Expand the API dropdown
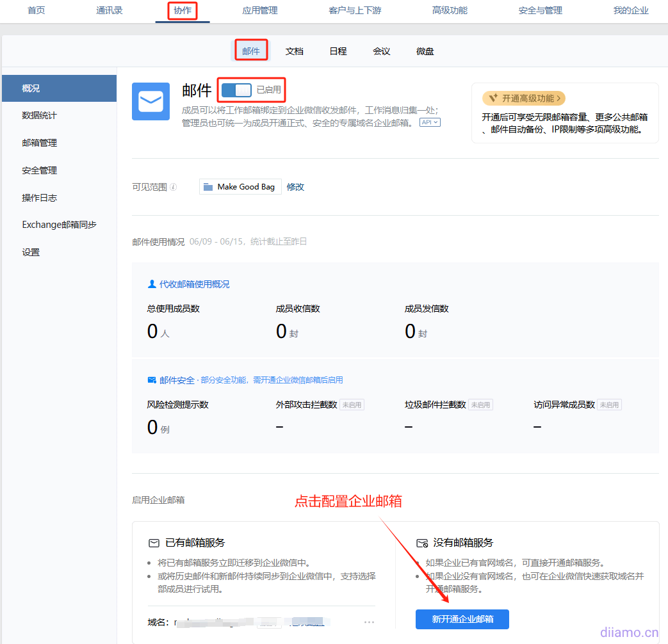Image resolution: width=668 pixels, height=644 pixels. 430,122
